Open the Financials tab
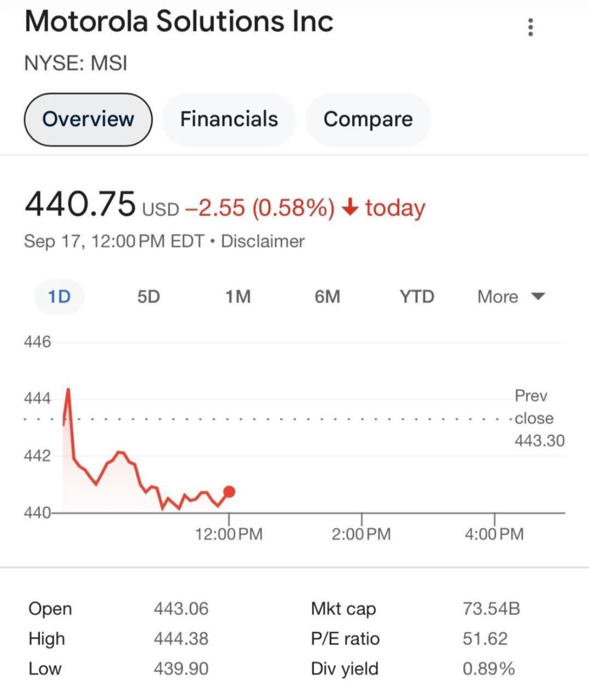589x700 pixels. [x=229, y=119]
